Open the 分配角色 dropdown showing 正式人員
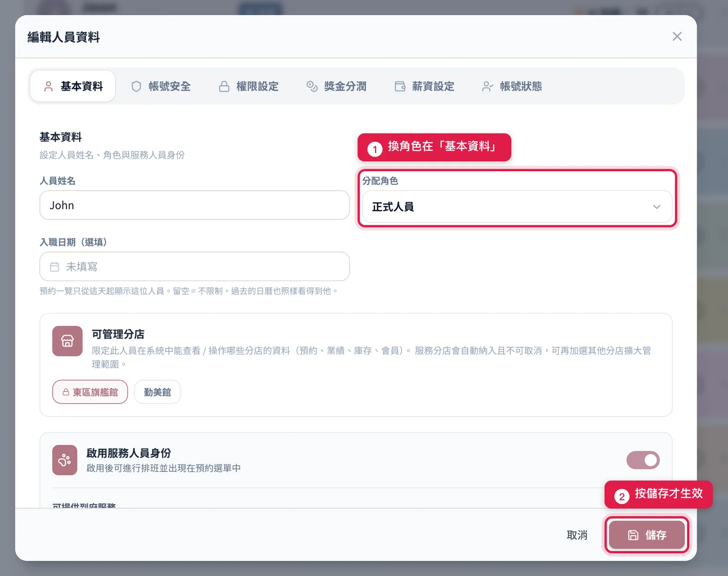 517,207
